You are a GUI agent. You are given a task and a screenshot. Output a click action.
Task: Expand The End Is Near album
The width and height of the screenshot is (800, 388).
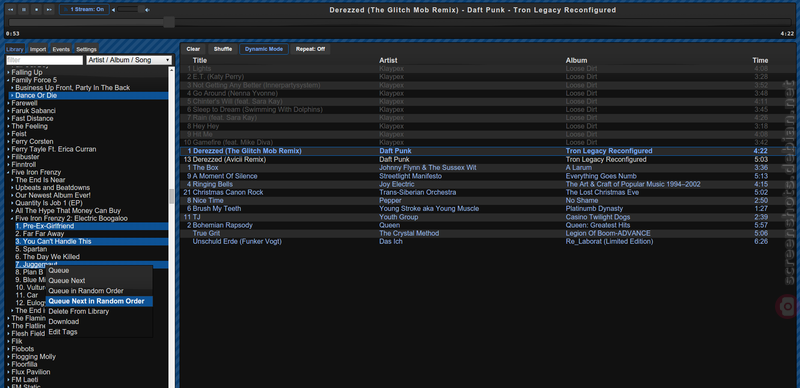point(12,180)
